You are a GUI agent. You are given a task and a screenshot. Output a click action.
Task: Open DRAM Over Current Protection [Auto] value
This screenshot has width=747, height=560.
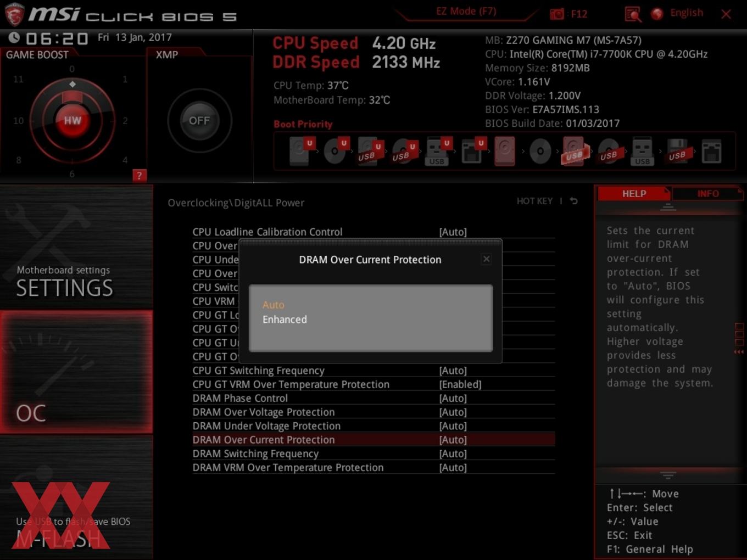pyautogui.click(x=453, y=440)
